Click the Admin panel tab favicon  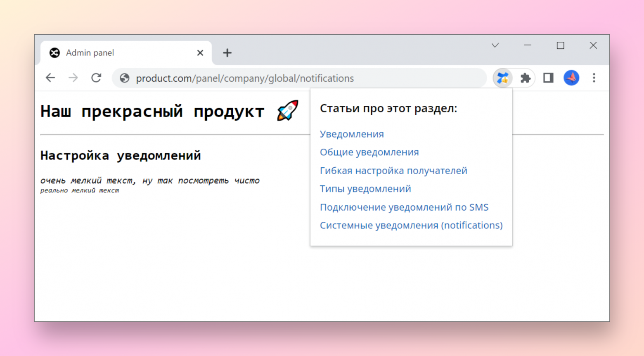coord(54,53)
